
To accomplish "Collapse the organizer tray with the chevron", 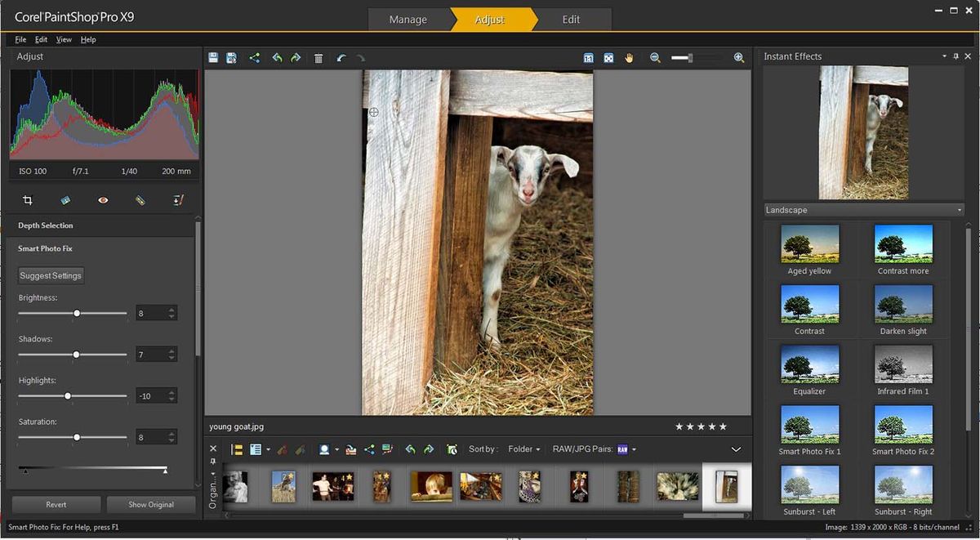I will point(736,449).
